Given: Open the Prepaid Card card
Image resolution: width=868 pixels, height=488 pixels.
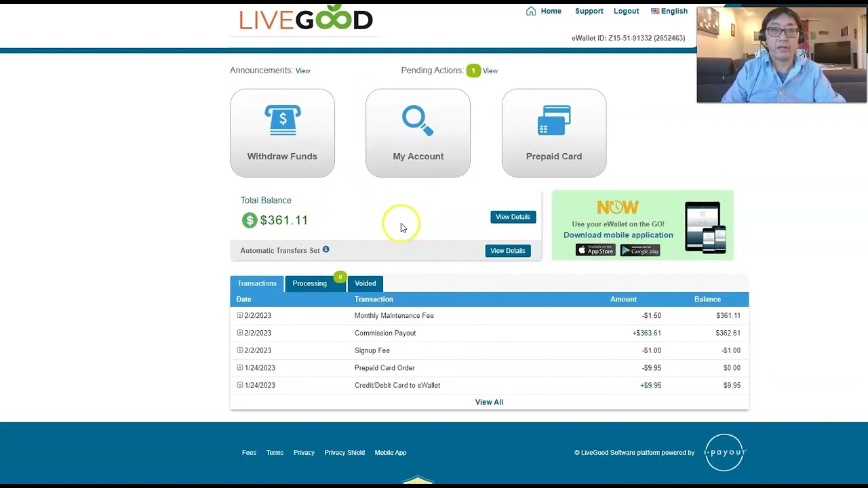Looking at the screenshot, I should click(x=554, y=133).
